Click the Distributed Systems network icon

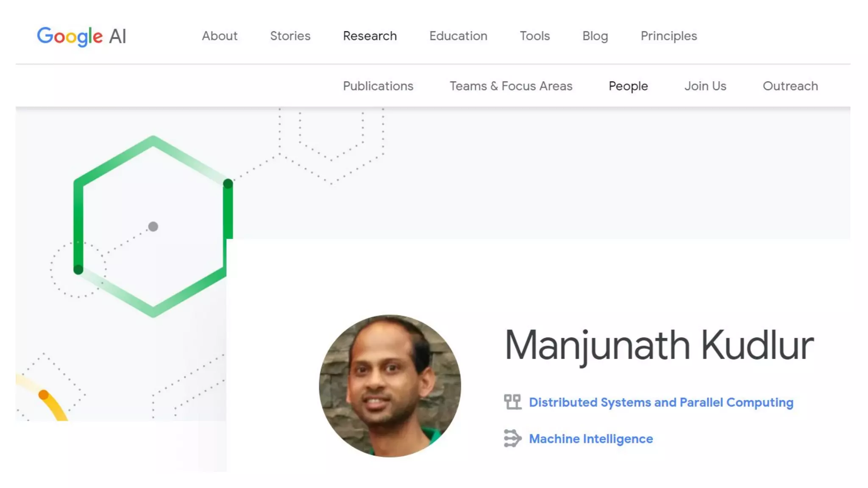coord(512,402)
